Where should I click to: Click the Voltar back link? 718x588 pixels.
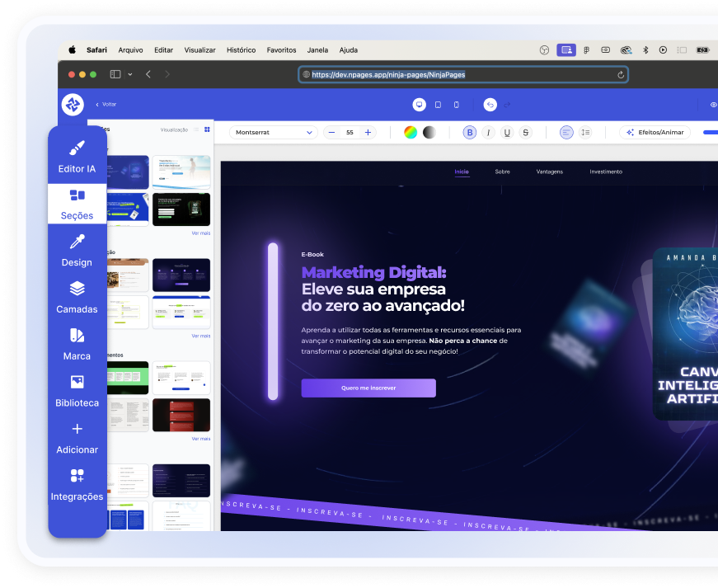click(x=106, y=105)
